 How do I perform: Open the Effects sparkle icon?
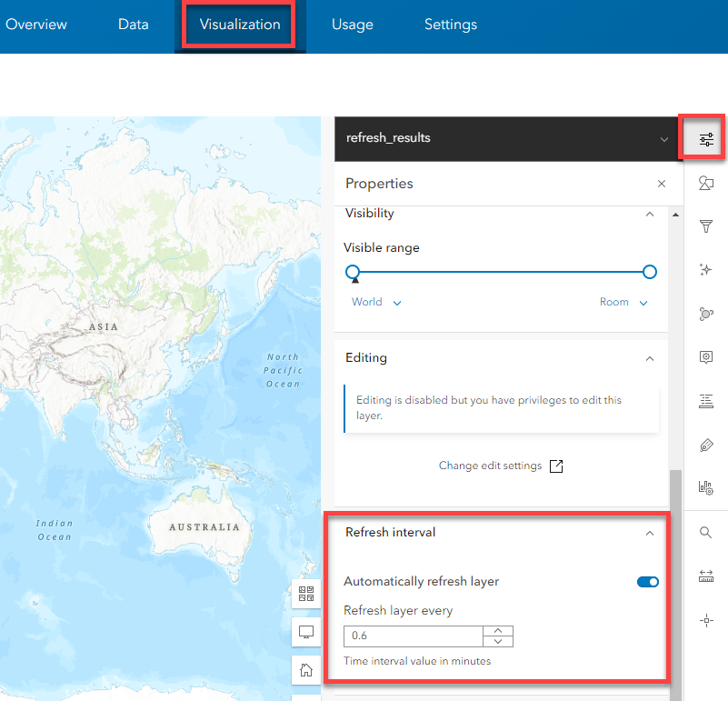point(706,270)
